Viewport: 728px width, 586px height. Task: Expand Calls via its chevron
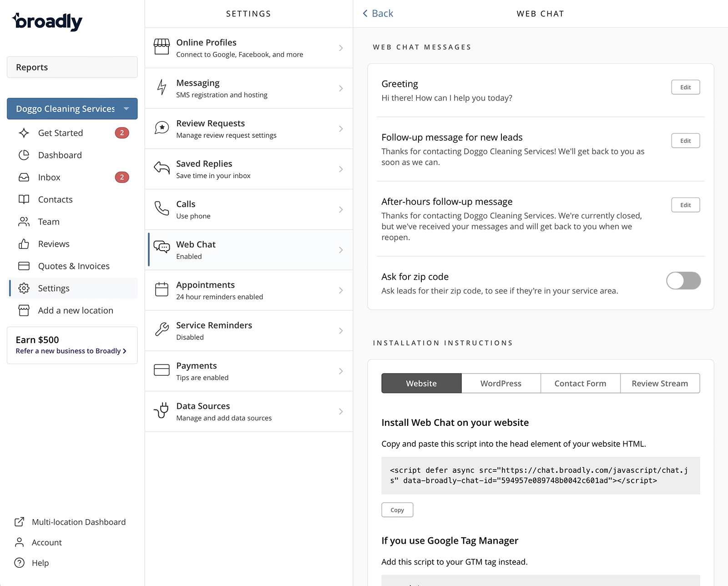(x=341, y=210)
